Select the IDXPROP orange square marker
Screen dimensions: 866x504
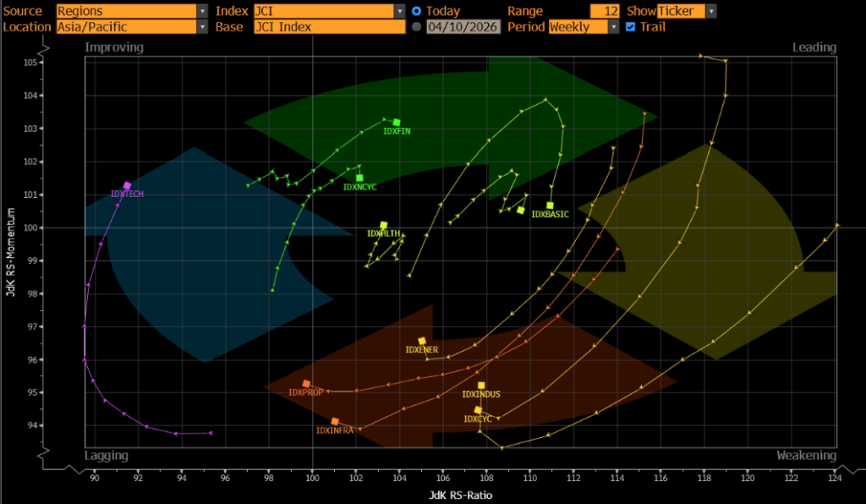[x=306, y=384]
